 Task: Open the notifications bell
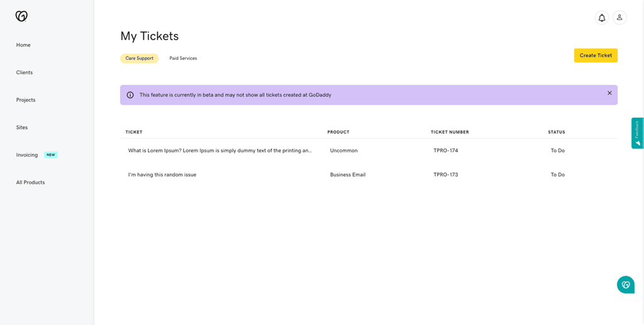[x=602, y=18]
